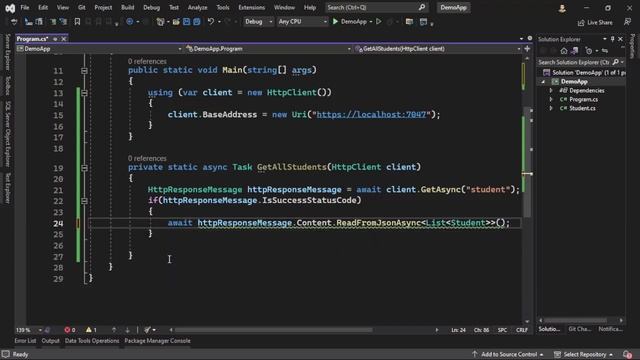Collapse the if statement outlining box
This screenshot has width=640, height=360.
click(84, 201)
